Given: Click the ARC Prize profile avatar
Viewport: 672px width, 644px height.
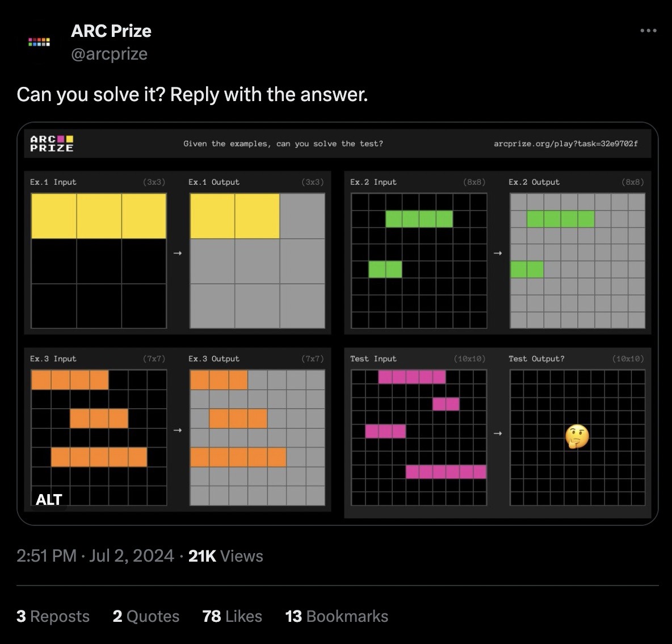Looking at the screenshot, I should tap(39, 42).
